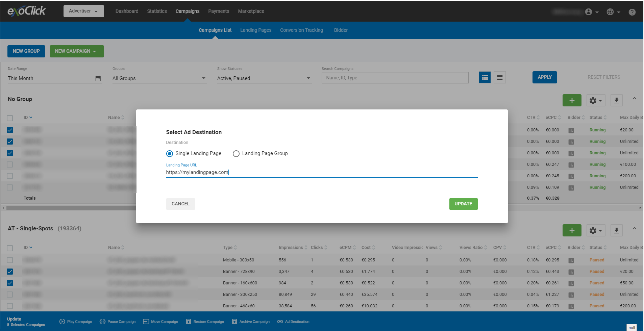Uncheck the €20.00 Running campaign checkbox

pyautogui.click(x=10, y=130)
